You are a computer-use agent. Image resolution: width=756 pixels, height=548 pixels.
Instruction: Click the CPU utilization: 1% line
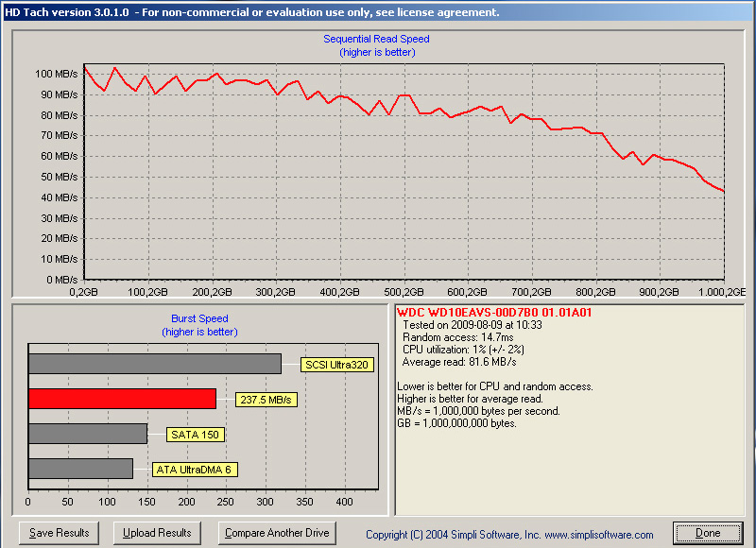coord(463,350)
